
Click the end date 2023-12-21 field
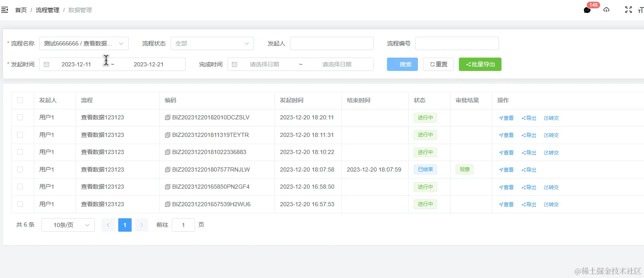148,64
